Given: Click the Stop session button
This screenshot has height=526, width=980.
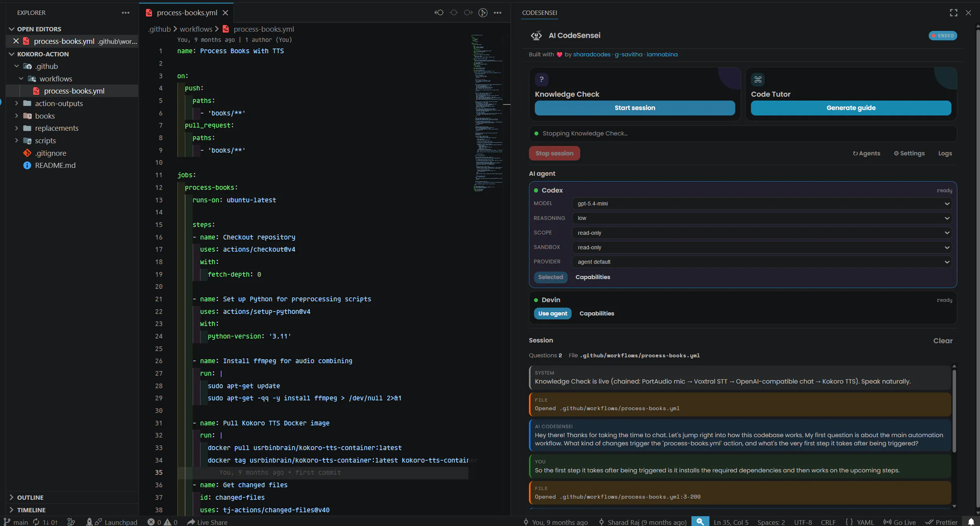Looking at the screenshot, I should pyautogui.click(x=554, y=153).
